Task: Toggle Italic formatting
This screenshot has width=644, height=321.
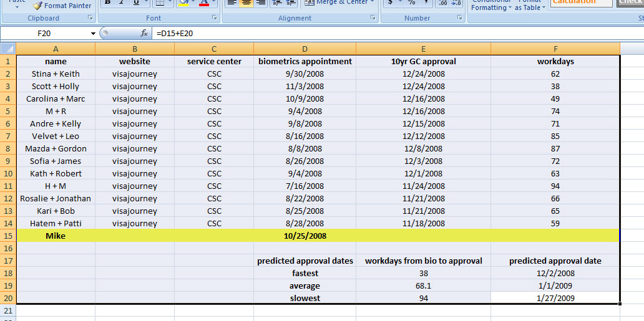Action: click(121, 2)
